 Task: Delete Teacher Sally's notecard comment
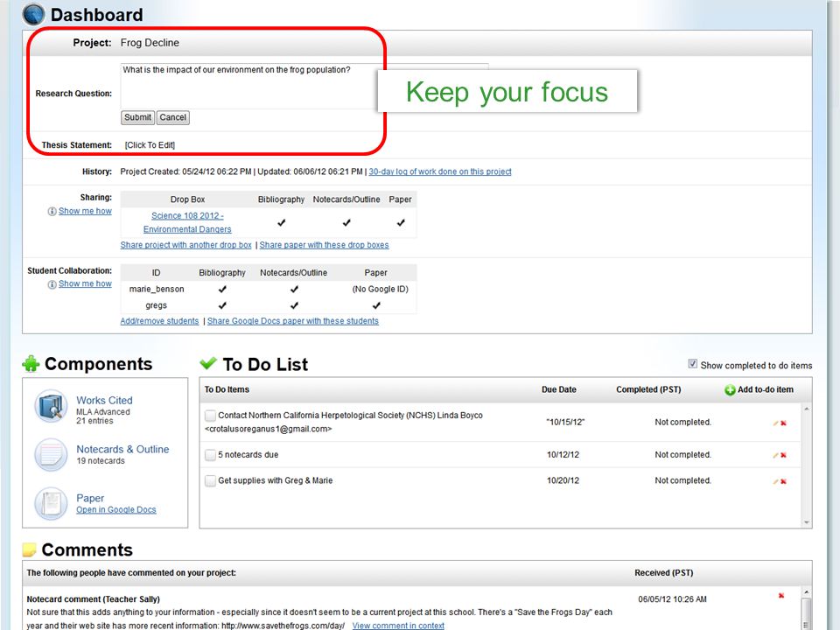(x=781, y=596)
